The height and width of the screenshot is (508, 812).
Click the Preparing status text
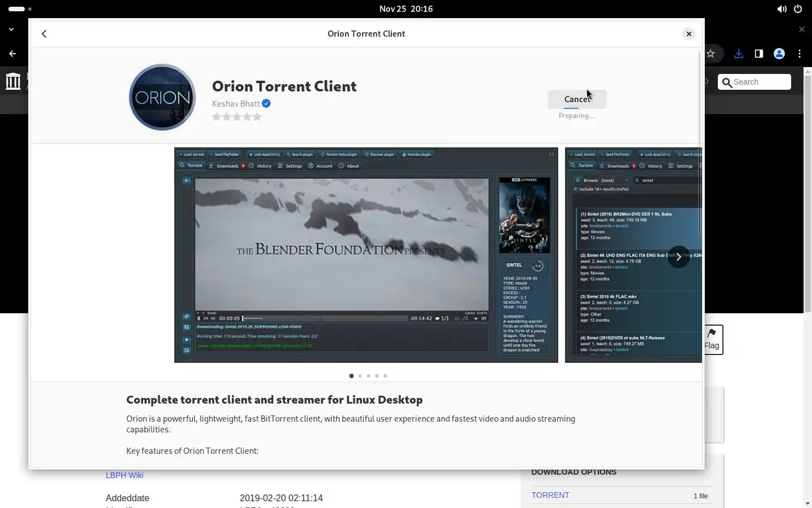pos(577,116)
